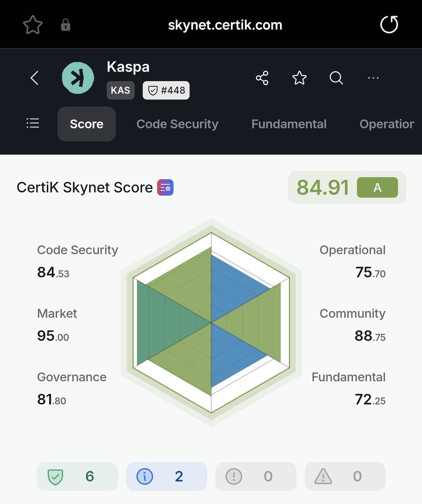Open search on the Kaspa page
The height and width of the screenshot is (504, 422).
pos(335,78)
